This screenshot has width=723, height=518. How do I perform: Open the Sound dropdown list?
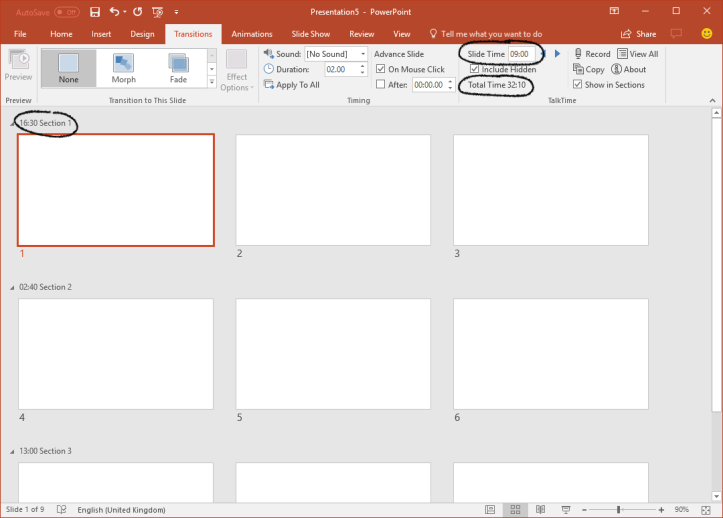362,54
